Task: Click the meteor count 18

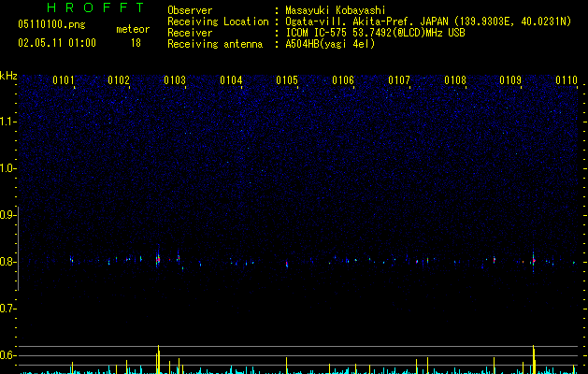Action: coord(136,43)
